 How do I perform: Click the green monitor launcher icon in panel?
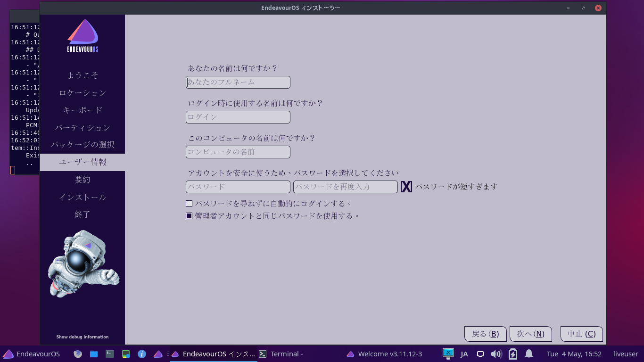(x=126, y=354)
